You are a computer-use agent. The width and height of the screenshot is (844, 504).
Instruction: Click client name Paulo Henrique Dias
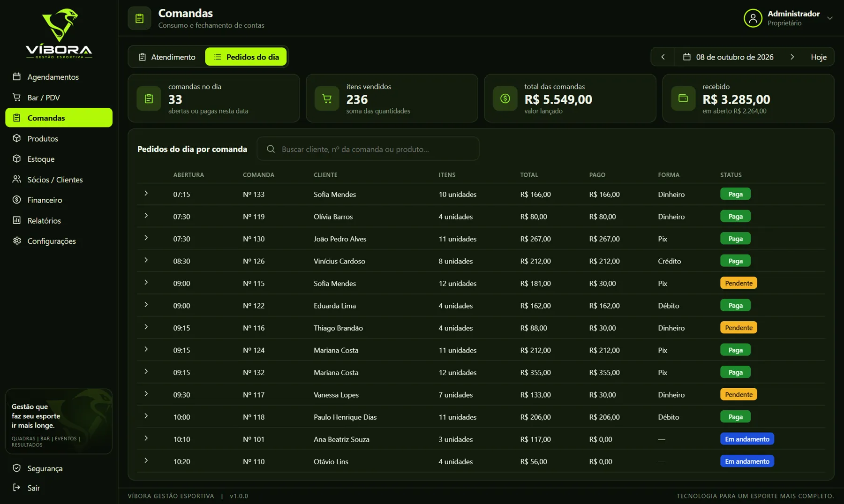tap(345, 417)
